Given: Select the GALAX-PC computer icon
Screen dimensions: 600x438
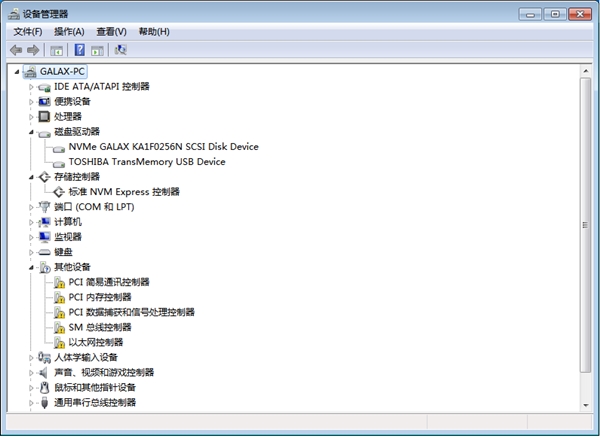Looking at the screenshot, I should pos(30,72).
